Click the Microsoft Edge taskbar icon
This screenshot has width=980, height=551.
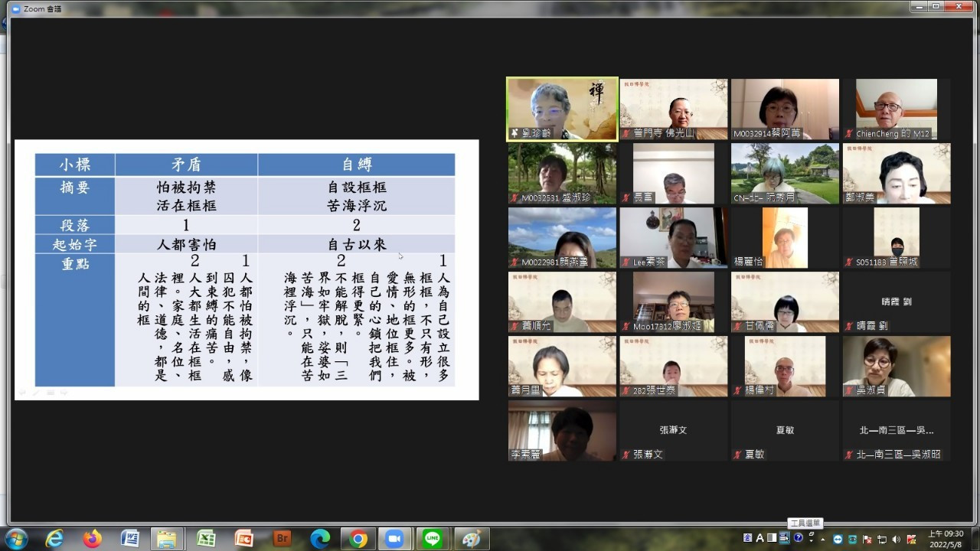320,539
